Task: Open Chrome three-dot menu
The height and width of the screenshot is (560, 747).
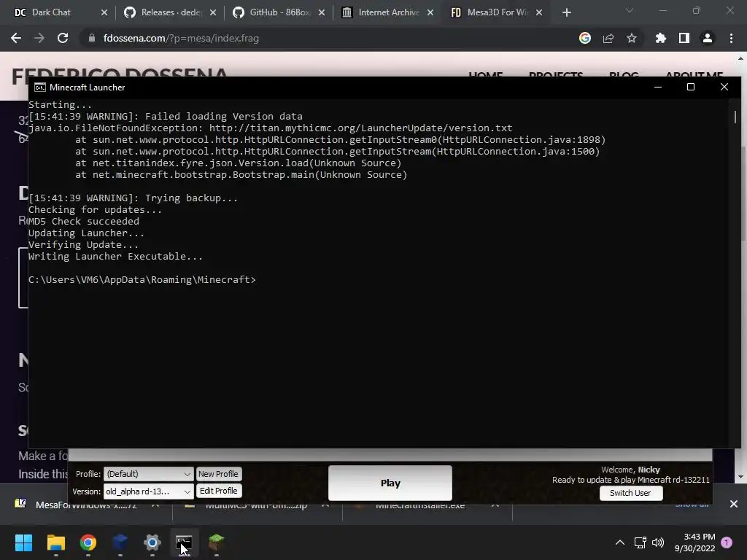Action: pyautogui.click(x=731, y=38)
